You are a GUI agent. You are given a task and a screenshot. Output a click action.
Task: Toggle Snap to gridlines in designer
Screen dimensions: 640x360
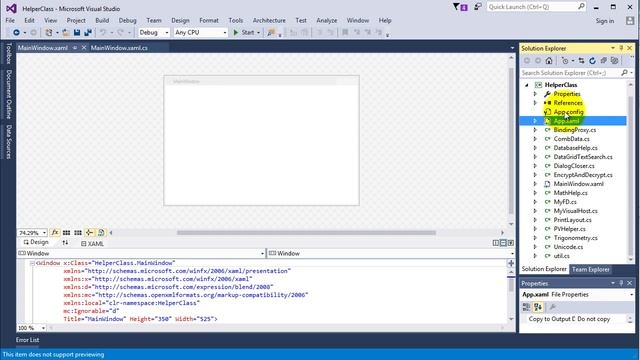(x=78, y=233)
